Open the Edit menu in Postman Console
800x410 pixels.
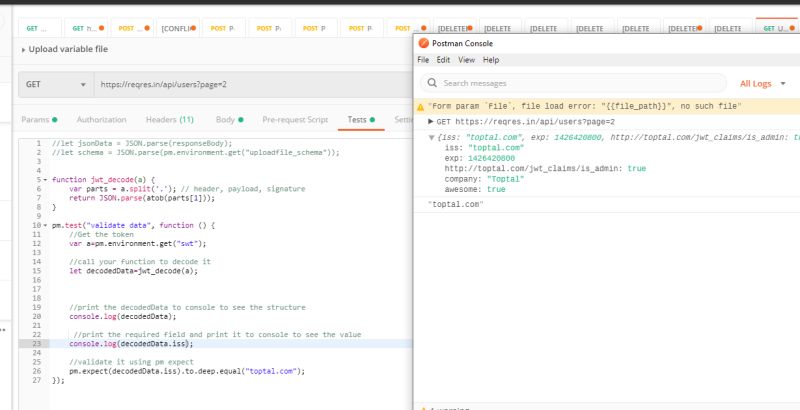[x=443, y=60]
